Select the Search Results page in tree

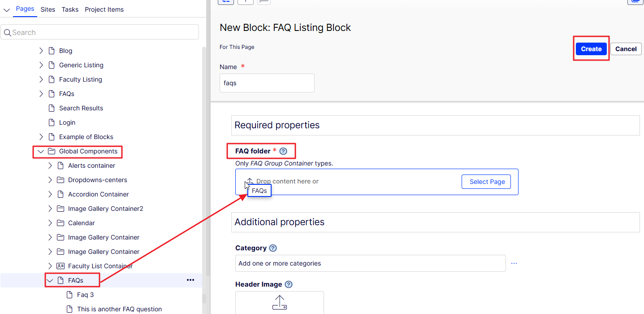(81, 108)
